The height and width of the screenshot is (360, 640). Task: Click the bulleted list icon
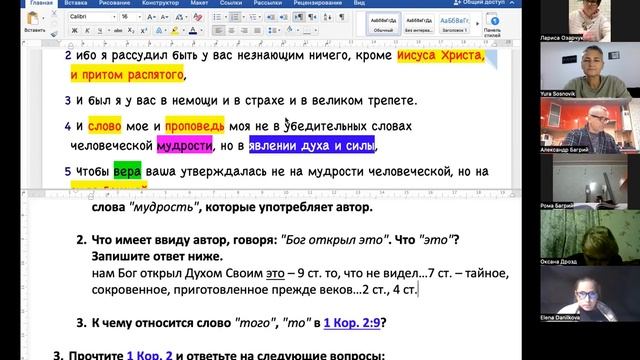coord(217,17)
